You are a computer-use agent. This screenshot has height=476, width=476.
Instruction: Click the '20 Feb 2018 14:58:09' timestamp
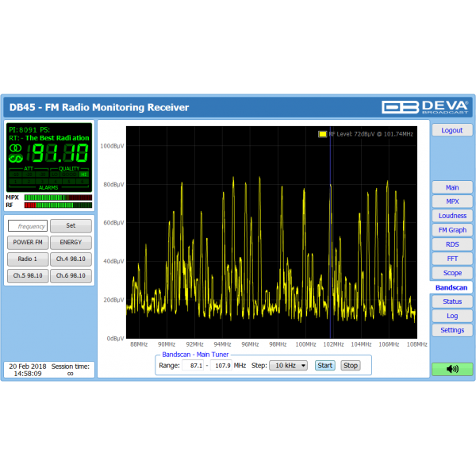pos(28,370)
